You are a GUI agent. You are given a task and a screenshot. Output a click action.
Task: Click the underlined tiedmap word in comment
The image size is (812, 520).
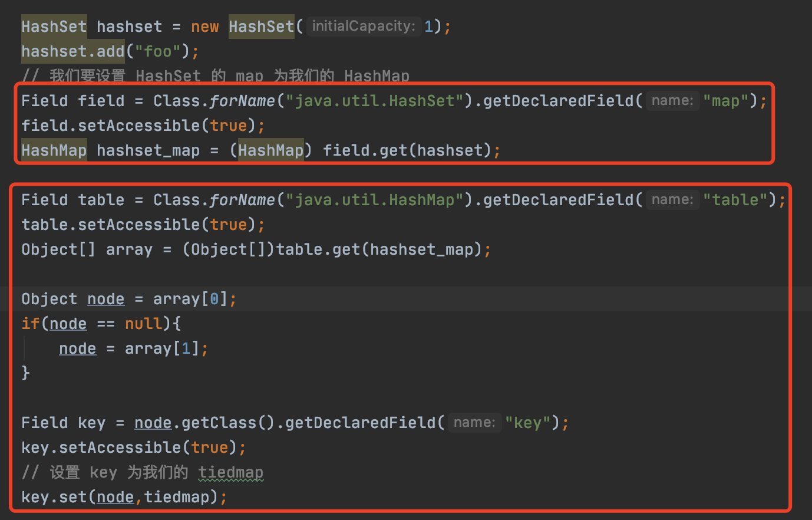pos(230,472)
